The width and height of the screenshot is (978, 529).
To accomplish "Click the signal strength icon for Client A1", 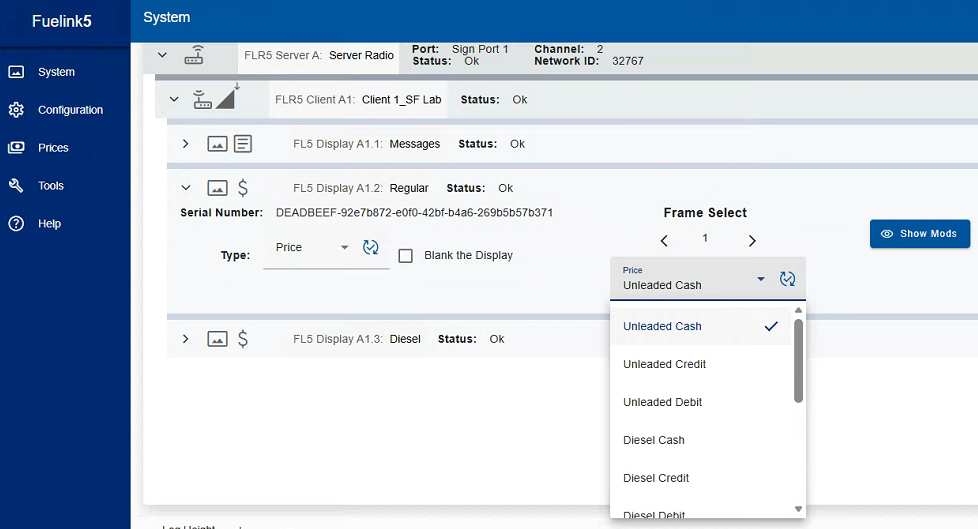I will point(224,99).
